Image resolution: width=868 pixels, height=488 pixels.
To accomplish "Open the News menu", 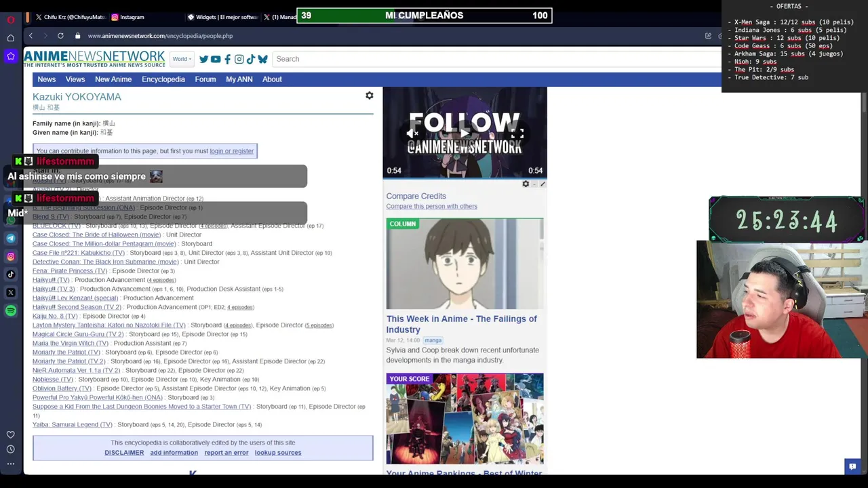I will click(47, 79).
